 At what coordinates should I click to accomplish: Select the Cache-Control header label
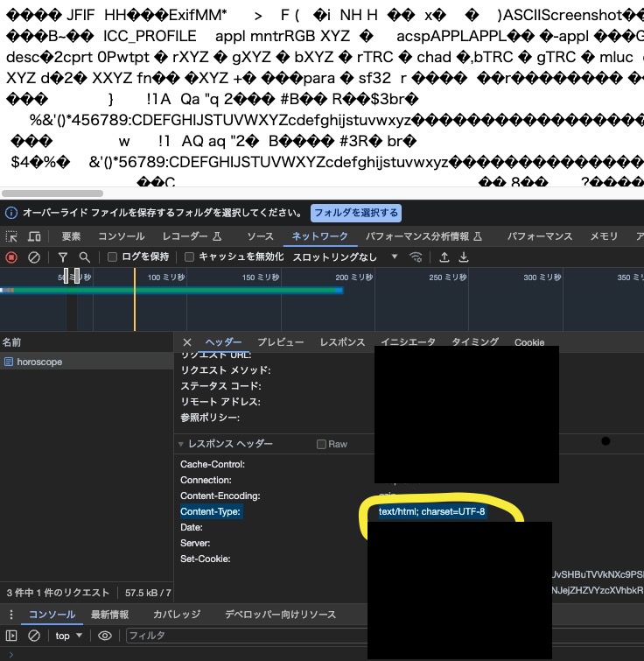pos(213,465)
